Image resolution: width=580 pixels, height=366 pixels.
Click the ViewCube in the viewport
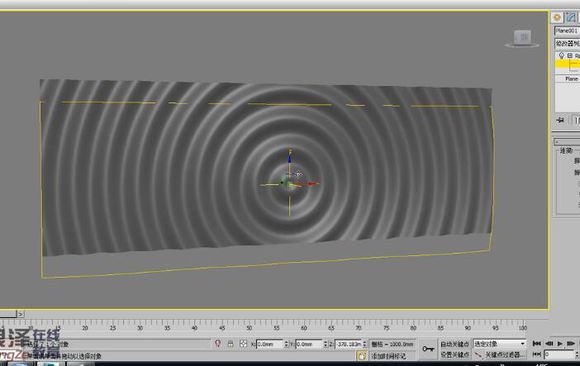click(522, 38)
